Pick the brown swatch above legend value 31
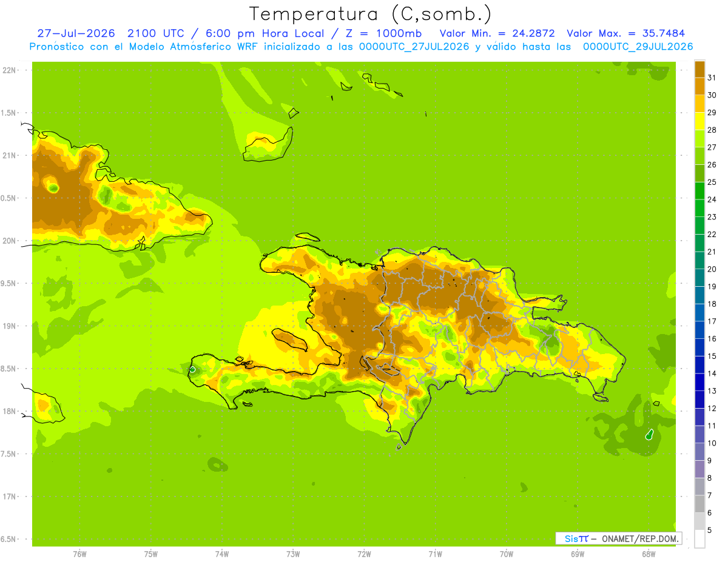 pos(699,69)
